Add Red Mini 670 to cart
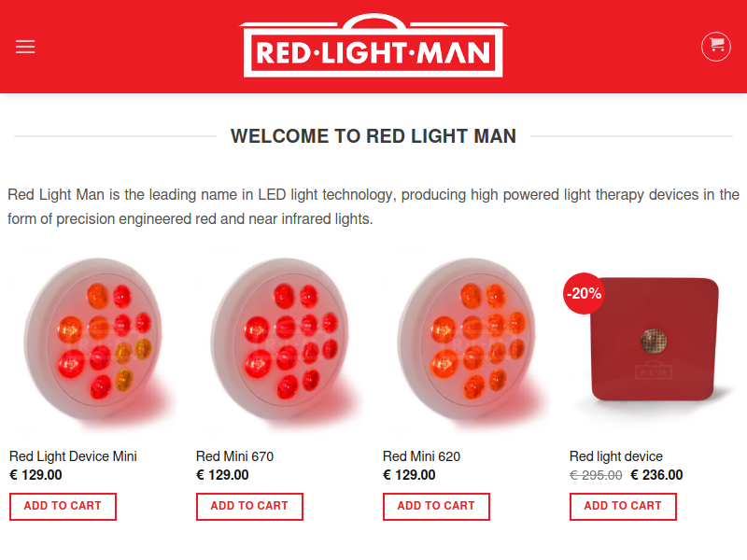 (249, 507)
